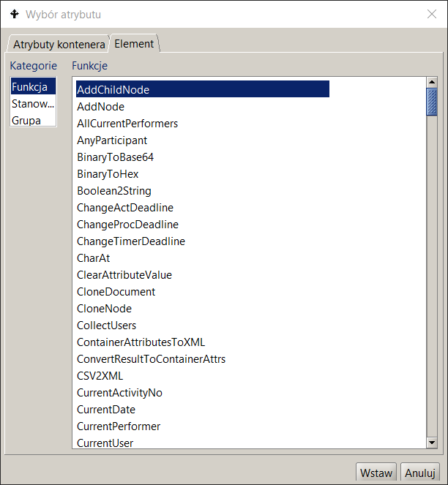Close the Wybór atrybutu dialog
Viewport: 448px width, 485px height.
[x=432, y=14]
